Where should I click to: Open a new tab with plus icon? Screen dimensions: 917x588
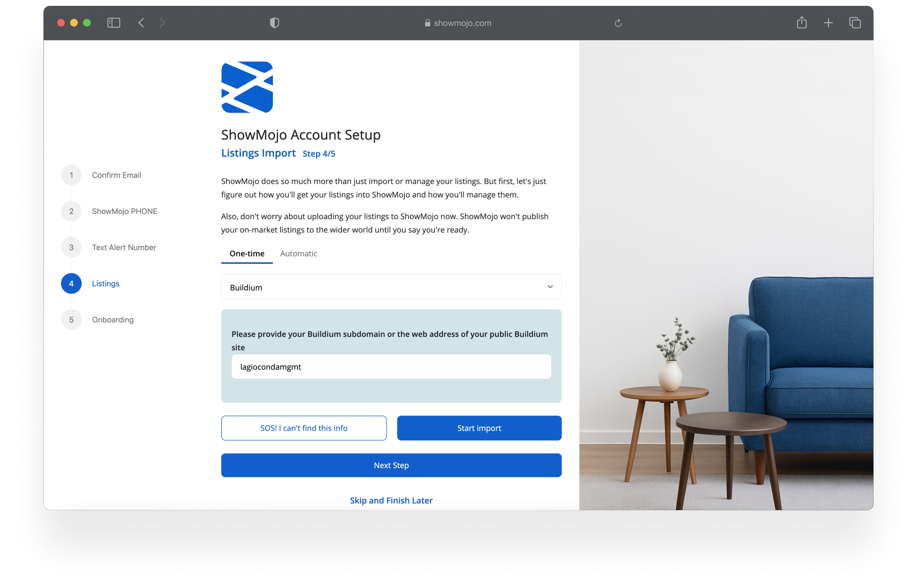[828, 23]
